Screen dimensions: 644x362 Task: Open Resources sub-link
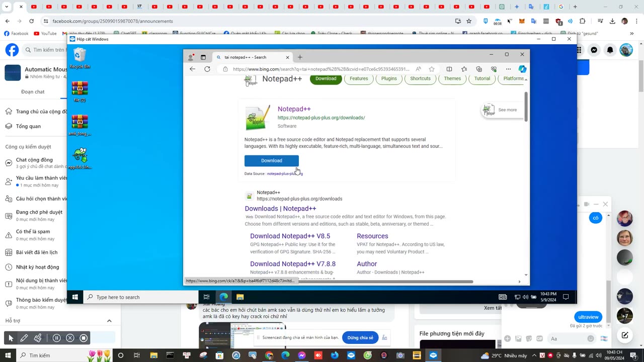(372, 236)
